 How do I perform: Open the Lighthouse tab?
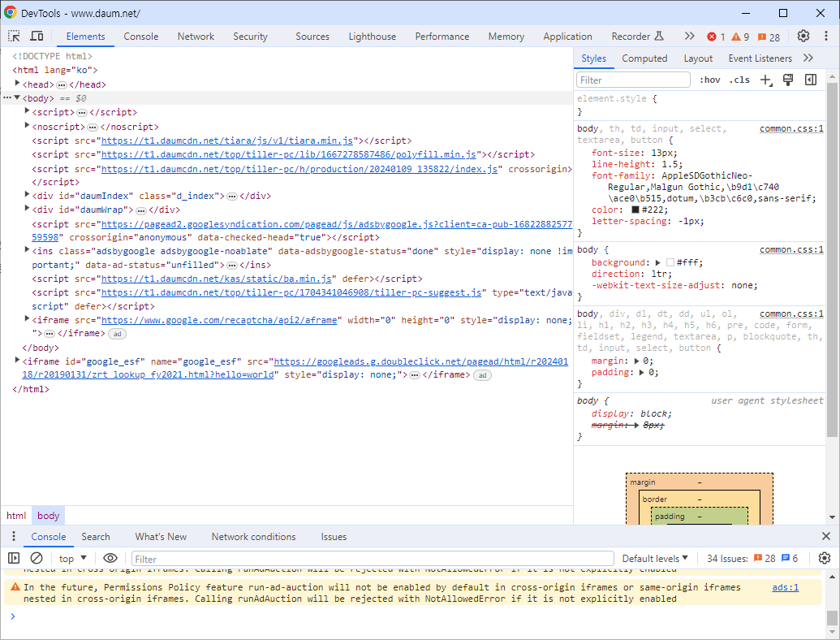click(373, 37)
